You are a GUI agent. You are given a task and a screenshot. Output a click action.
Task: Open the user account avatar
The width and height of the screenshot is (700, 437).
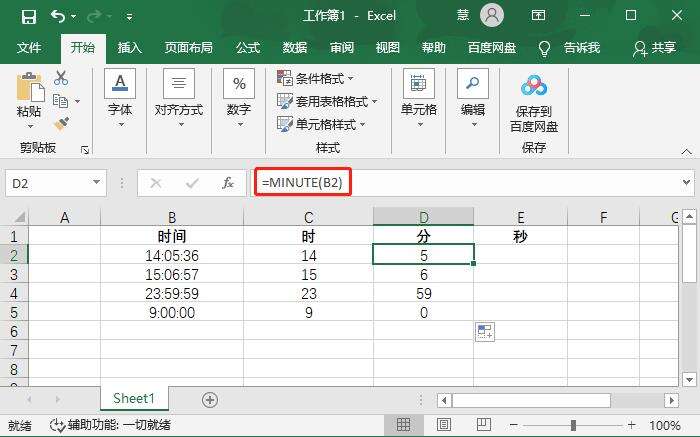(492, 16)
